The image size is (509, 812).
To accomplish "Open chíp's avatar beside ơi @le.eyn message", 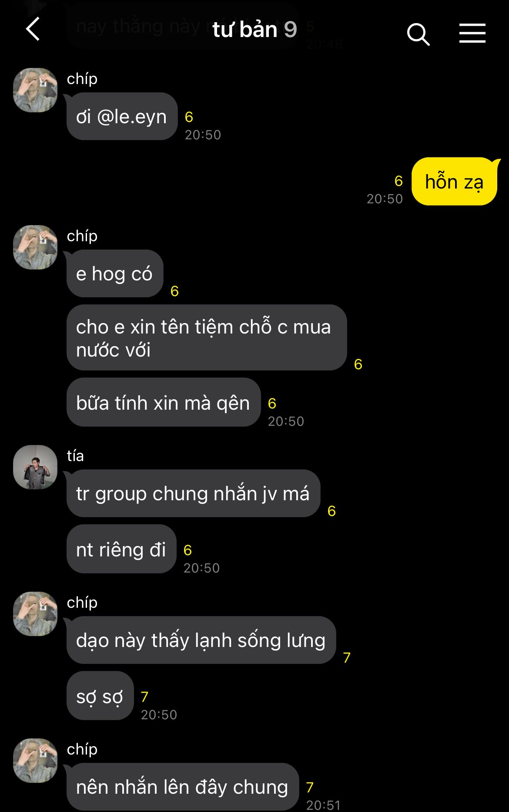I will 35,90.
